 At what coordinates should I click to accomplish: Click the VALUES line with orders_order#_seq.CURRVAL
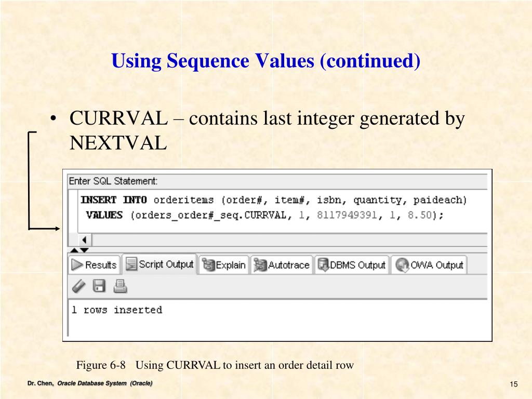[264, 216]
